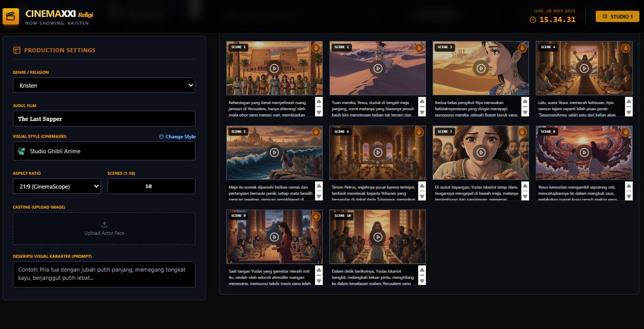The width and height of the screenshot is (644, 329).
Task: Click the upload arrow icon in Casting
Action: [104, 224]
